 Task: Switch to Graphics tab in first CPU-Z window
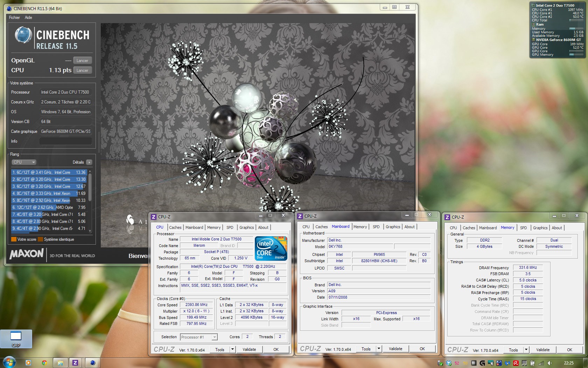(247, 227)
